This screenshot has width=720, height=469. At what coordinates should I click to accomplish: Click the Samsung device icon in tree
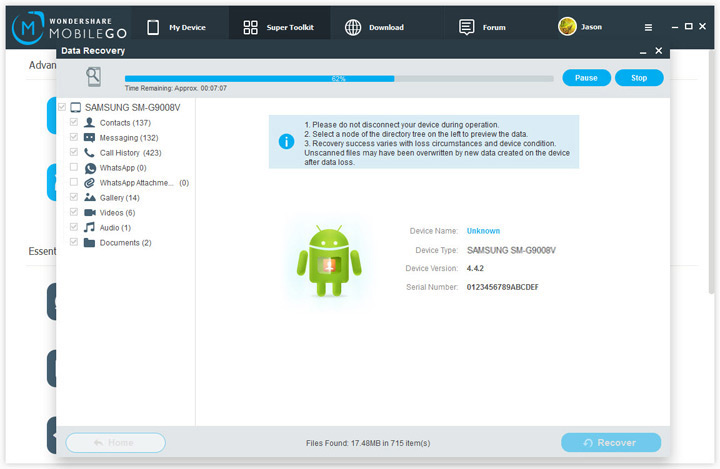pyautogui.click(x=76, y=107)
